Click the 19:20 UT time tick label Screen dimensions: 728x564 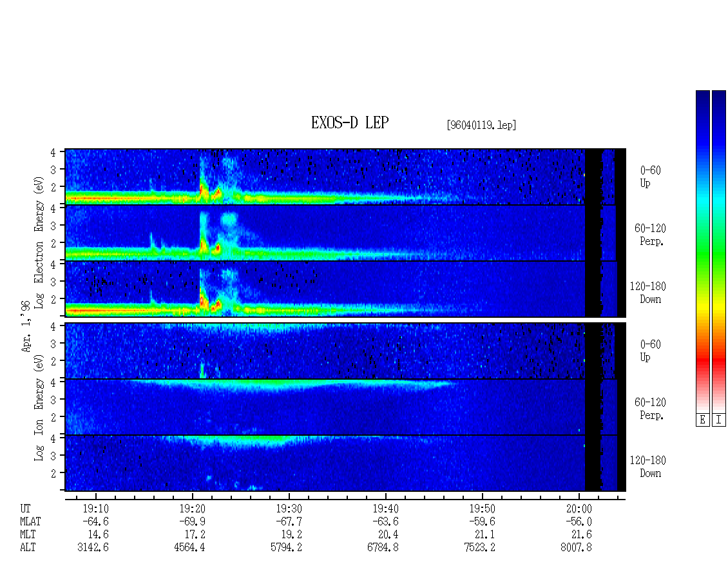point(192,509)
